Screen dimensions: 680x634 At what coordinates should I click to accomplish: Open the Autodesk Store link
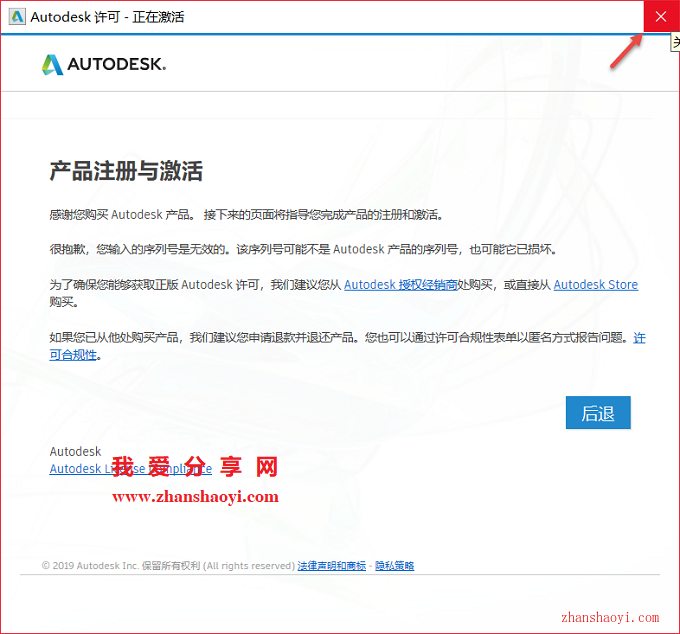595,285
